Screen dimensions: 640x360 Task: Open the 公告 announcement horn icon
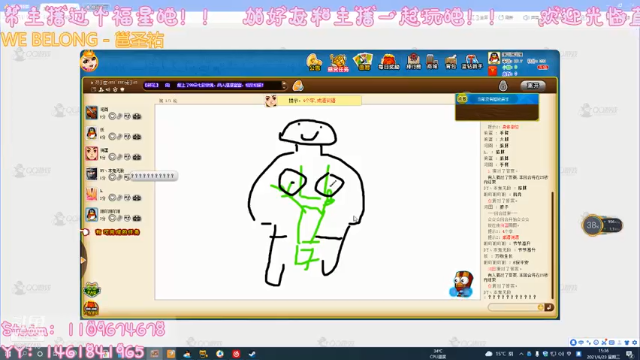click(314, 62)
